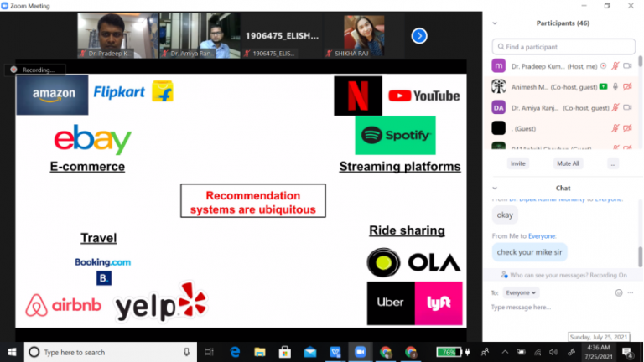644x362 pixels.
Task: Click the Everyone link in chat message
Action: [543, 236]
